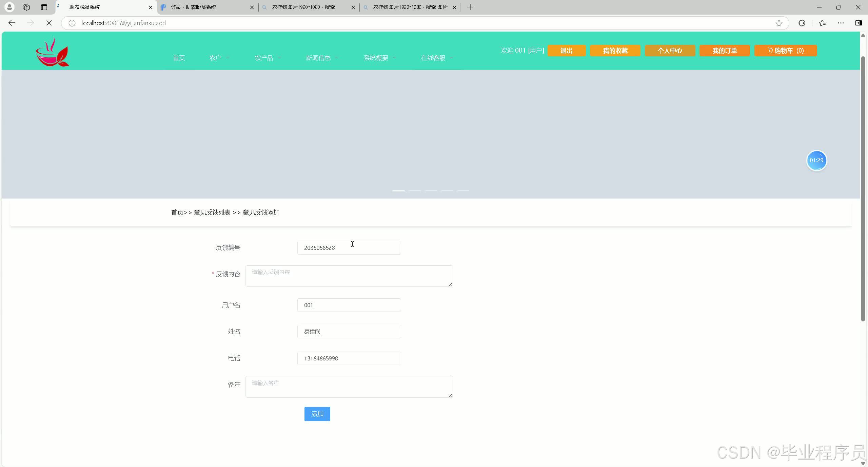Open a new tab with plus icon
Screen dimensions: 868x467
[x=470, y=7]
